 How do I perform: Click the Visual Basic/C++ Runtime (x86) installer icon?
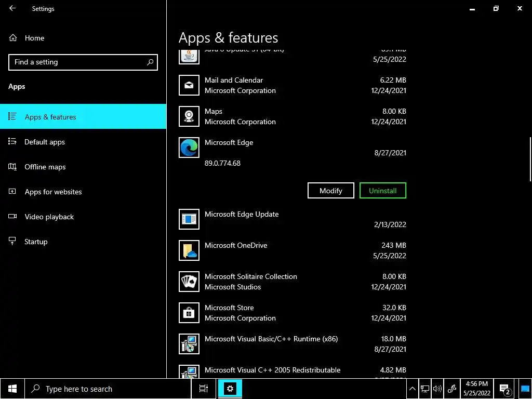(189, 344)
